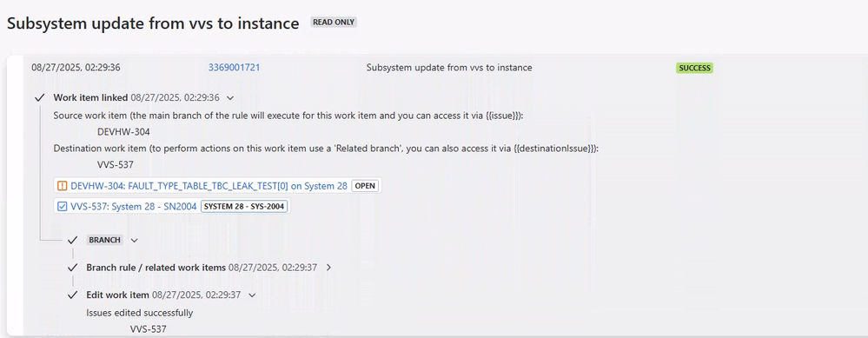Image resolution: width=868 pixels, height=338 pixels.
Task: Open DEVHW-304 FAULT_TYPE_TABLE_TBC_LEAK_TEST link
Action: tap(209, 186)
